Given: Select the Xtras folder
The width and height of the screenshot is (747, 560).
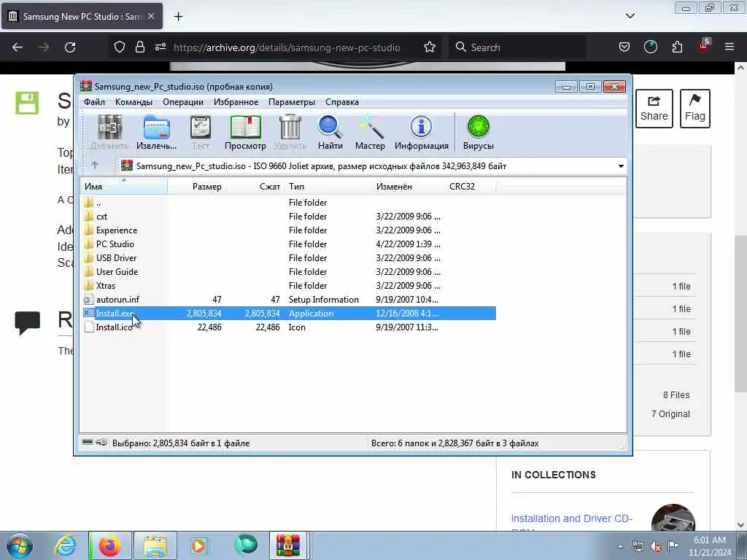Looking at the screenshot, I should coord(106,285).
